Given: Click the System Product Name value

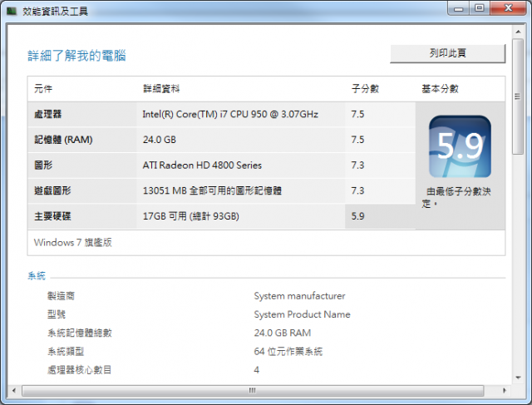Looking at the screenshot, I should click(302, 314).
